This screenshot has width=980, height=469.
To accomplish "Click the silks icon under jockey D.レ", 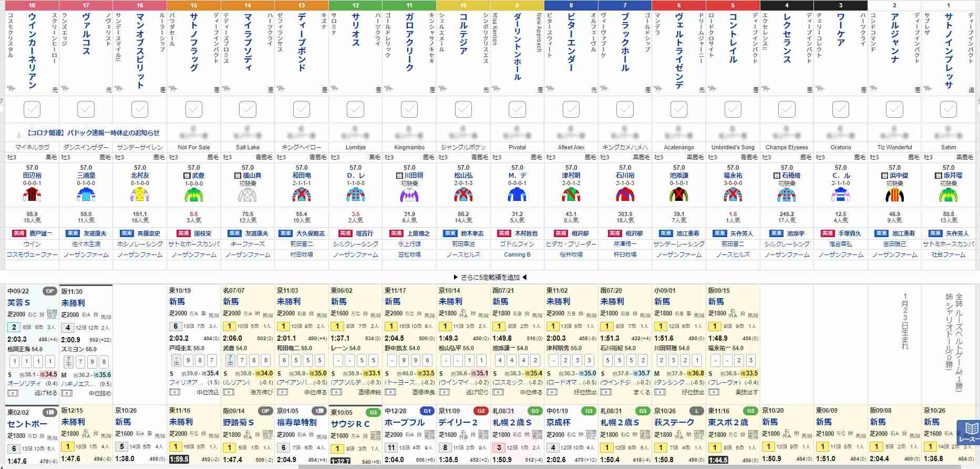I will click(356, 195).
